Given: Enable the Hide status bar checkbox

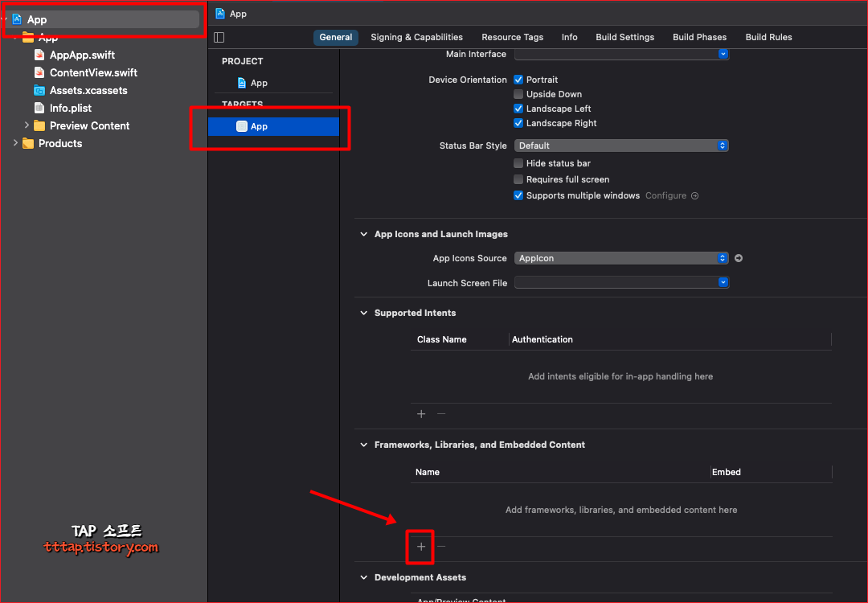Looking at the screenshot, I should (x=518, y=163).
